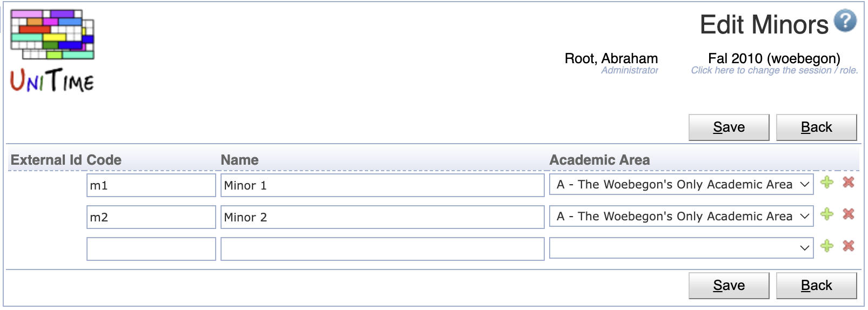This screenshot has width=868, height=310.
Task: Open the help question mark icon
Action: 845,21
